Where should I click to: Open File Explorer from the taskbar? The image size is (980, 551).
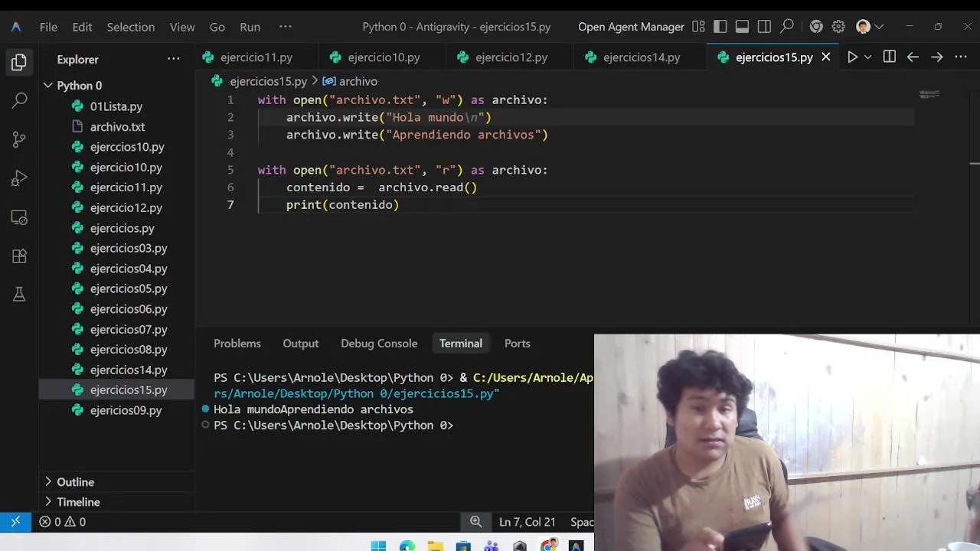[x=435, y=546]
